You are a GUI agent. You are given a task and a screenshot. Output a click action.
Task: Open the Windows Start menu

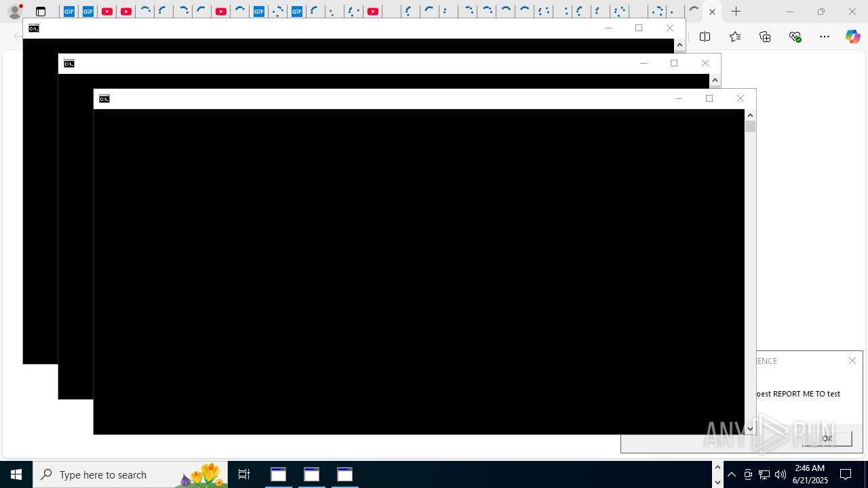point(16,474)
